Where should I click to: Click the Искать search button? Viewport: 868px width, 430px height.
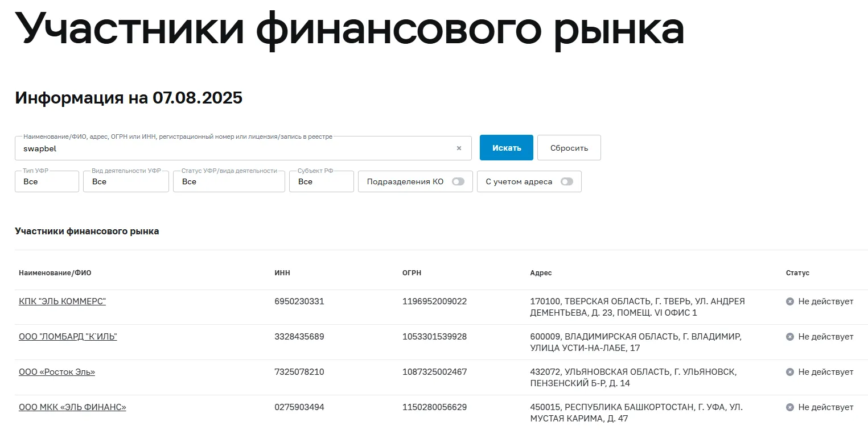click(507, 148)
